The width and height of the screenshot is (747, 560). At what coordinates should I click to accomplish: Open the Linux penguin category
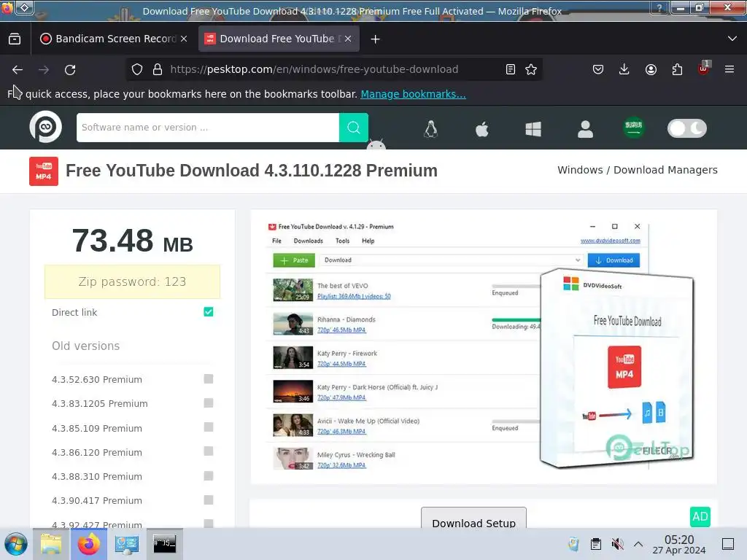point(430,128)
